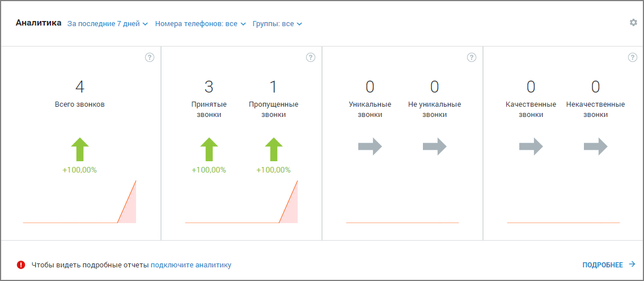Click gray arrow under Качественные звонки
This screenshot has width=644, height=281.
tap(531, 146)
